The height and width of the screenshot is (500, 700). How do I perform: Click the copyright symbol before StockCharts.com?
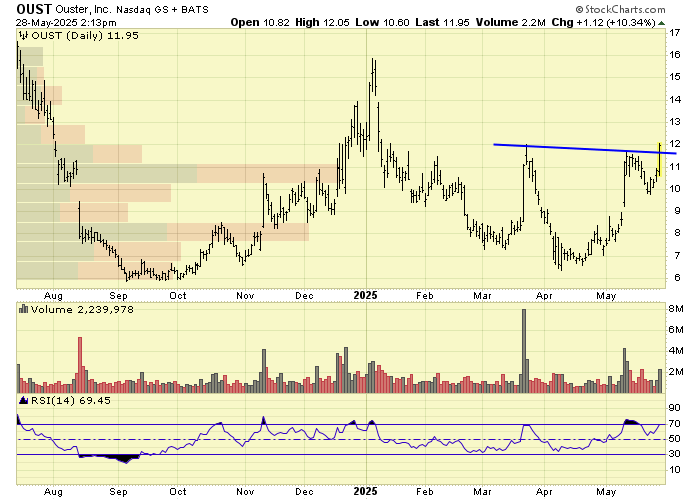[579, 9]
